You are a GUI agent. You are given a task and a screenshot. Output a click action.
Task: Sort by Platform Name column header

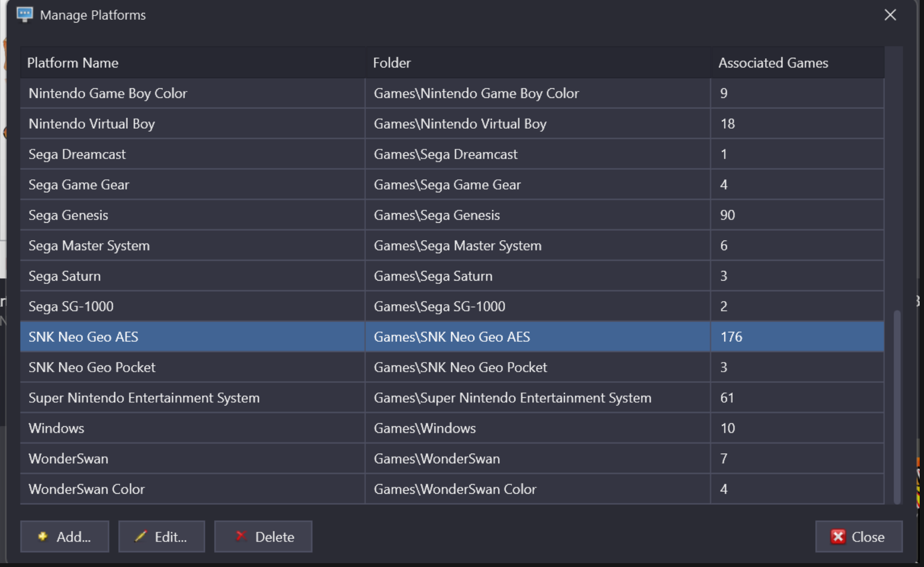click(x=193, y=63)
